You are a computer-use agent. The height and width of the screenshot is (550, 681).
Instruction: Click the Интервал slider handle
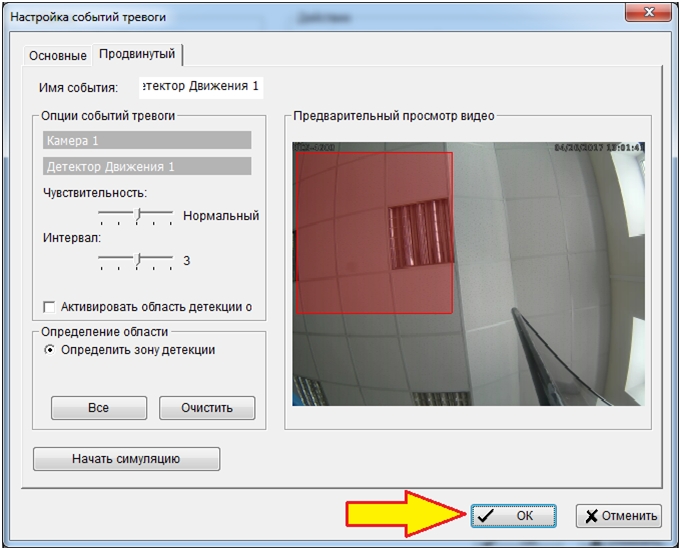click(140, 260)
